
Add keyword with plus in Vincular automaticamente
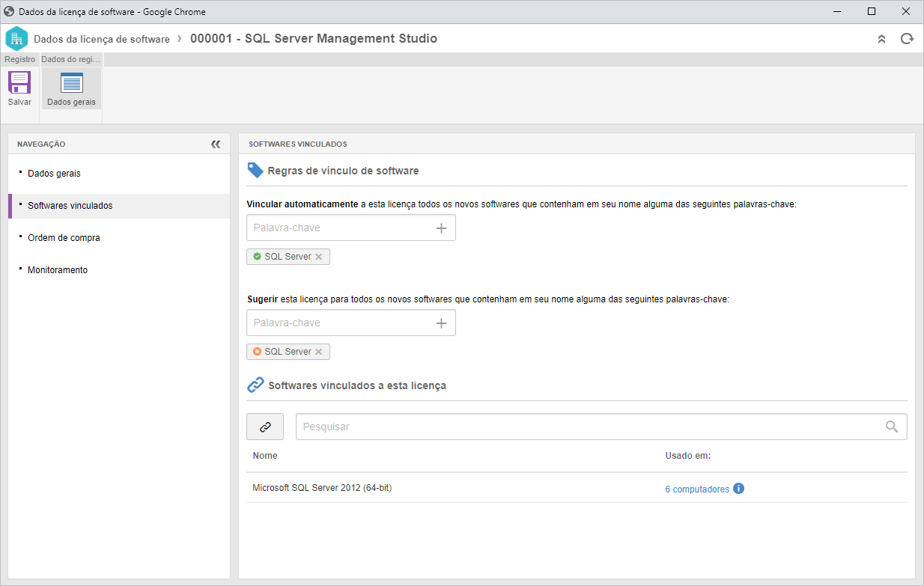click(441, 228)
